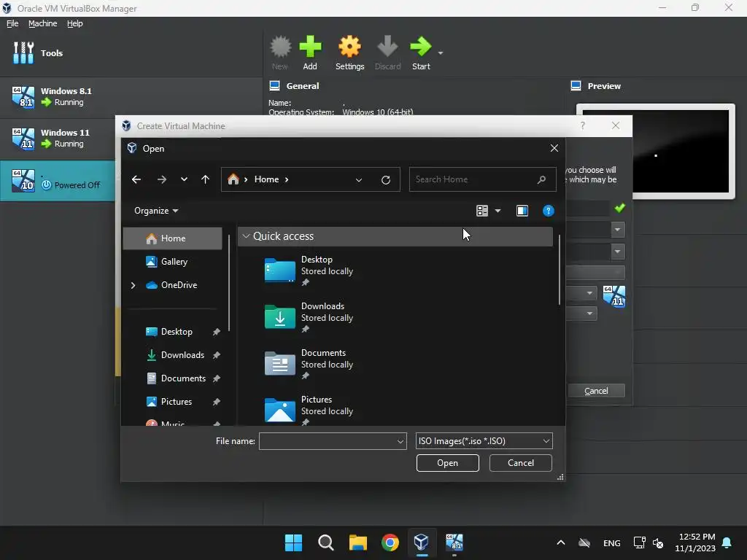Viewport: 747px width, 560px height.
Task: Open the notifications bell
Action: pos(727,542)
